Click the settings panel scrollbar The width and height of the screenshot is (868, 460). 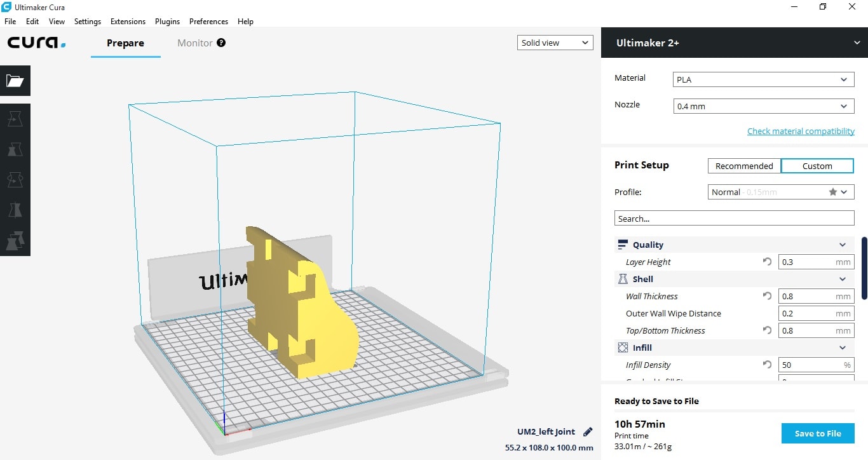tap(864, 268)
